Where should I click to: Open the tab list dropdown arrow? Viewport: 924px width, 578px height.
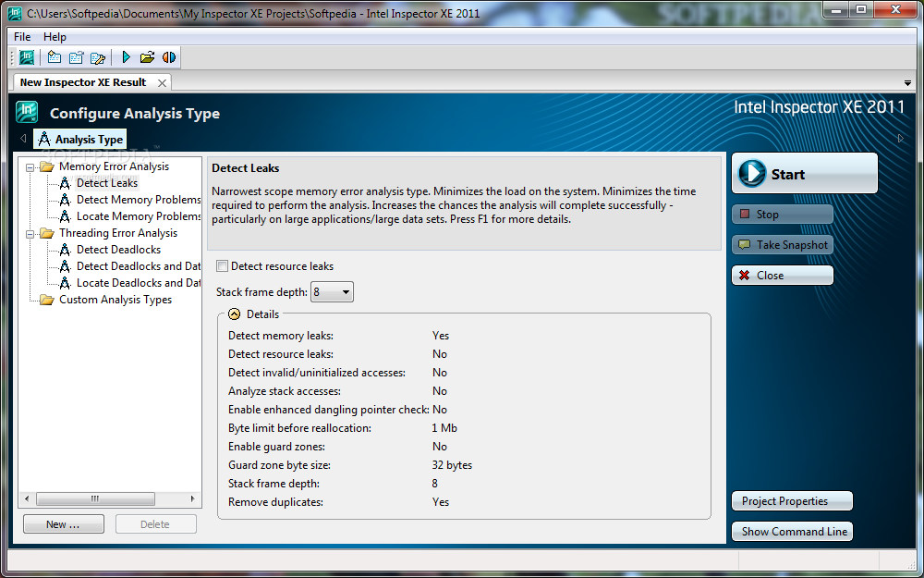tap(907, 83)
